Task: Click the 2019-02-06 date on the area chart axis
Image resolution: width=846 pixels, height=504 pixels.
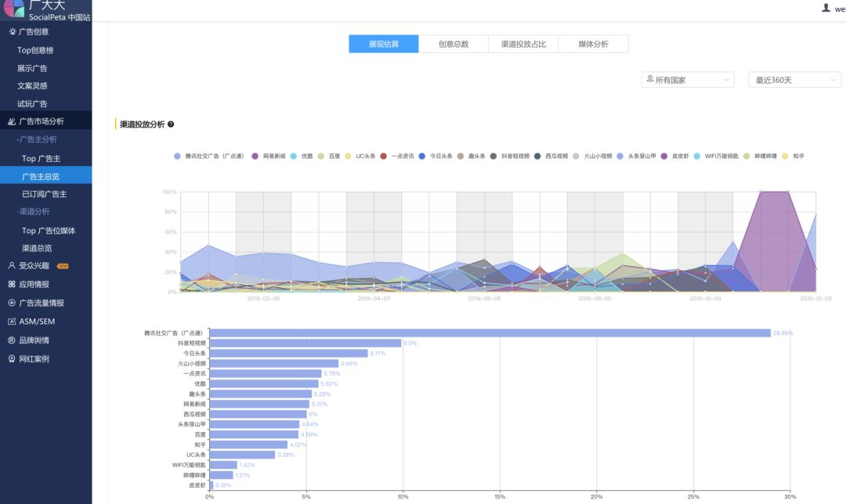Action: (263, 299)
